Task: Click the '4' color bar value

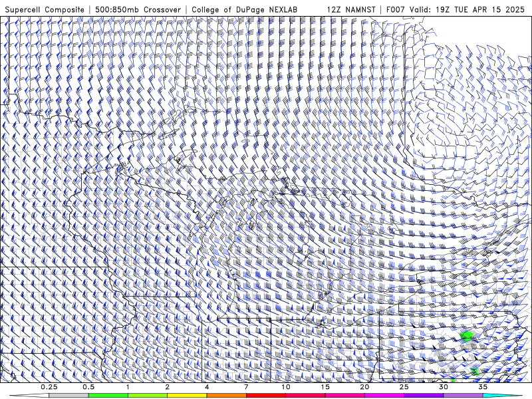Action: tap(207, 387)
